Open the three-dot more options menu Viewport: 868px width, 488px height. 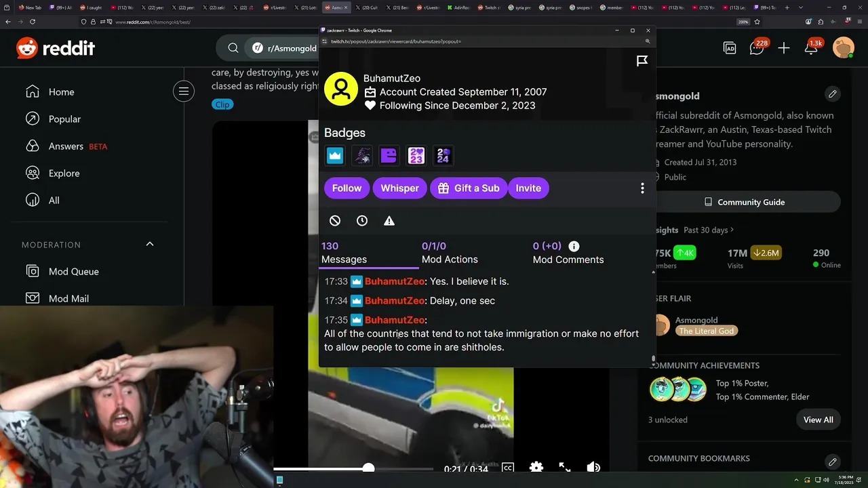pos(642,188)
